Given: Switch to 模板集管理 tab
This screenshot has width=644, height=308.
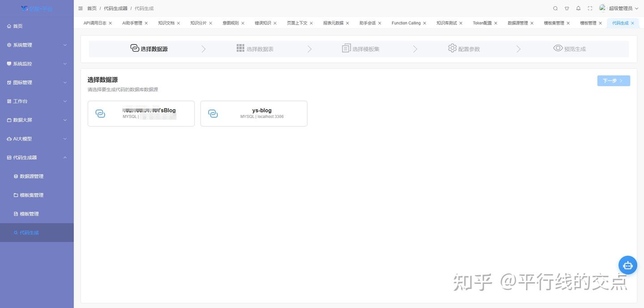Looking at the screenshot, I should coord(554,23).
